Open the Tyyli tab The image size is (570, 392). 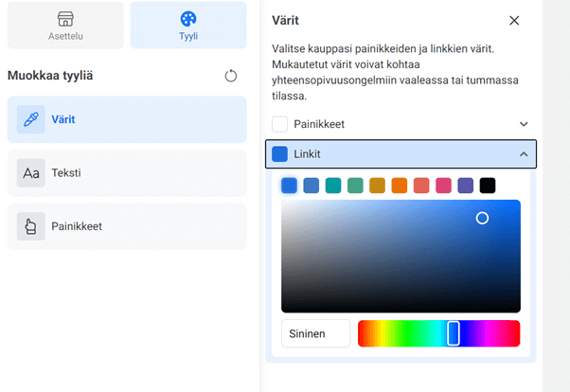(188, 25)
